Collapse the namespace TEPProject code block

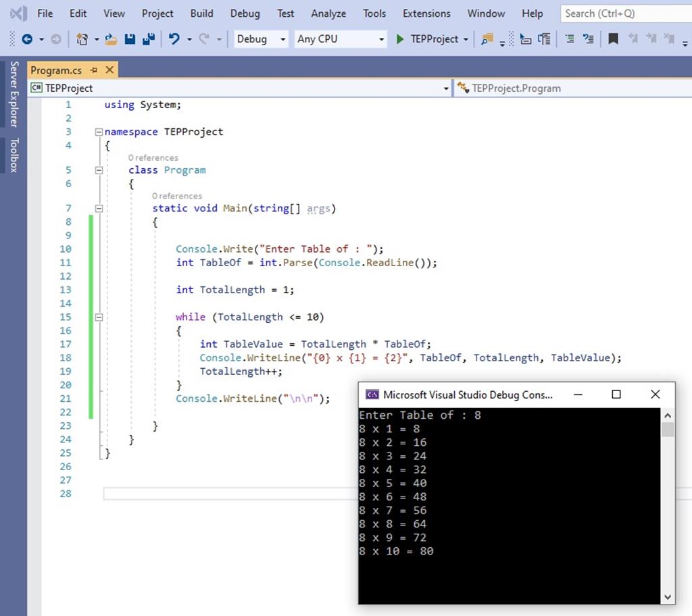click(99, 132)
